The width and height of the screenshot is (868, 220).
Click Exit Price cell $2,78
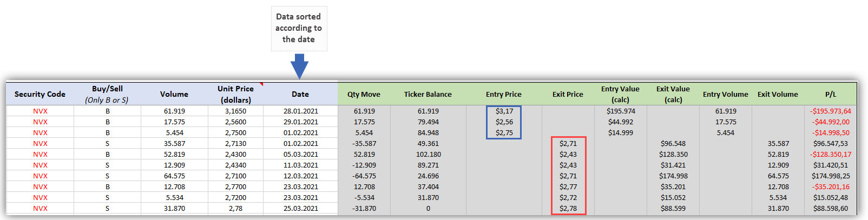click(568, 209)
